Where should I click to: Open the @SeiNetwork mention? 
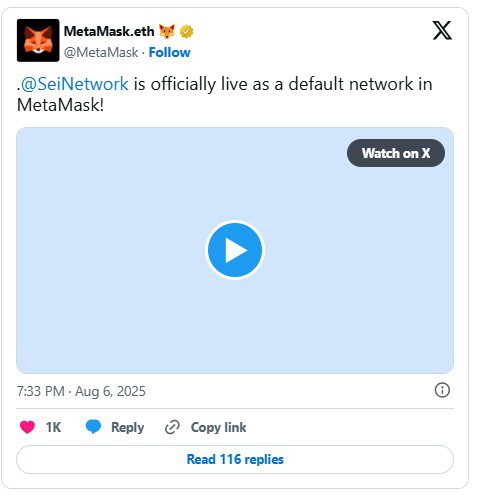(75, 84)
